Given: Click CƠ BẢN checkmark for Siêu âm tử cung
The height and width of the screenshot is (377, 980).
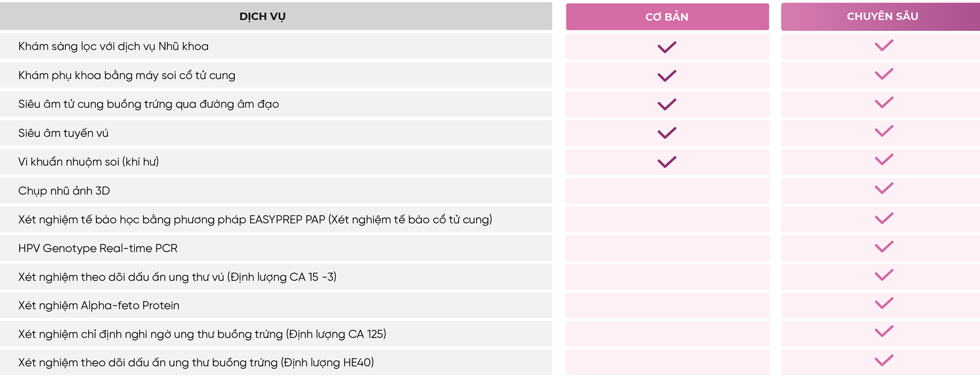Looking at the screenshot, I should pos(667,104).
